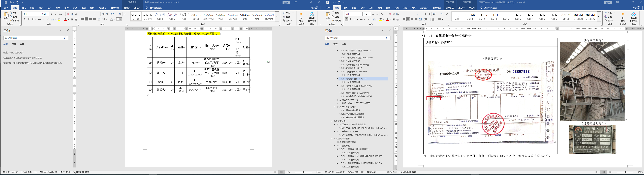Open the 宋体 font dropdown in 新建 document window

tap(39, 14)
